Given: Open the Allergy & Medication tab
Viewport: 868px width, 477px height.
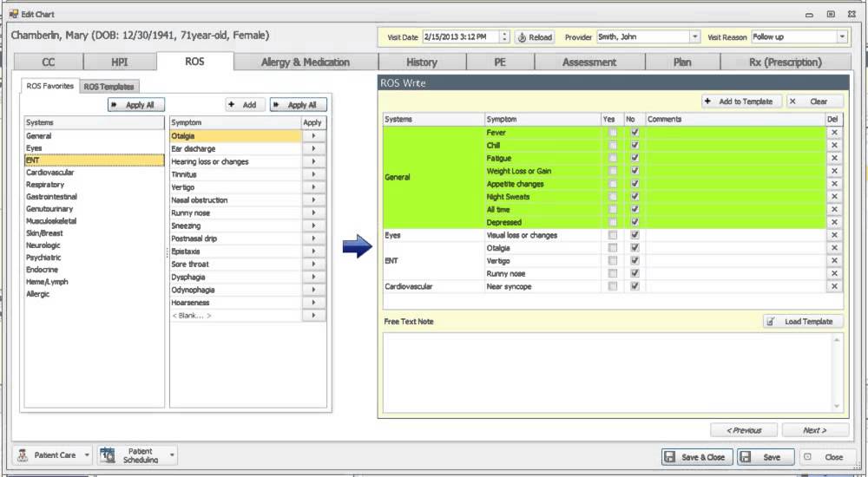Looking at the screenshot, I should [306, 62].
